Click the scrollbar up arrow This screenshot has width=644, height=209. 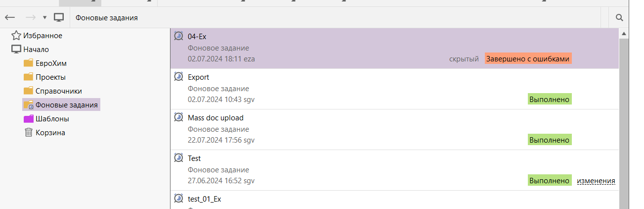point(624,34)
